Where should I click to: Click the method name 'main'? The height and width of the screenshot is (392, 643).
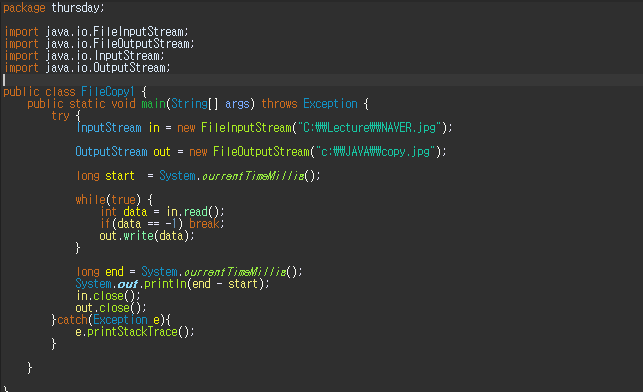pyautogui.click(x=153, y=104)
